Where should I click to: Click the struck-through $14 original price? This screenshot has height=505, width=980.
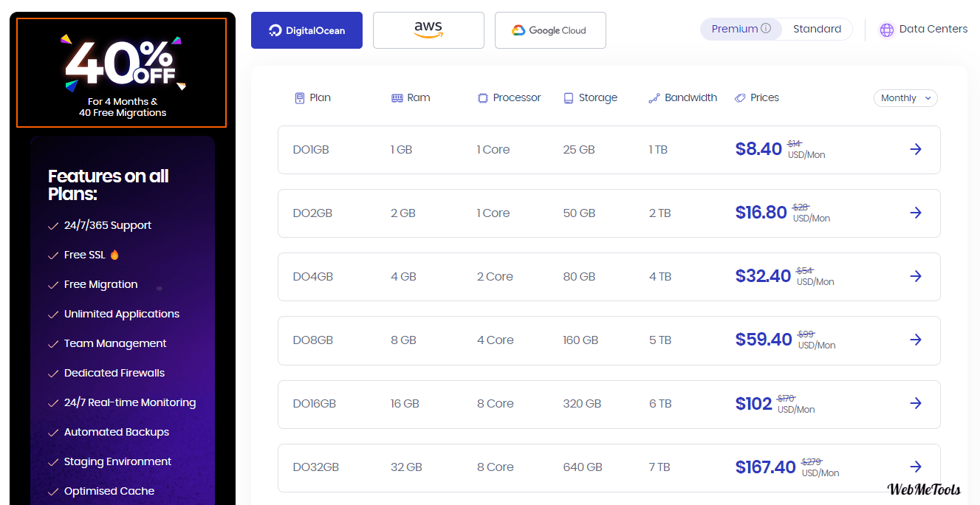795,144
